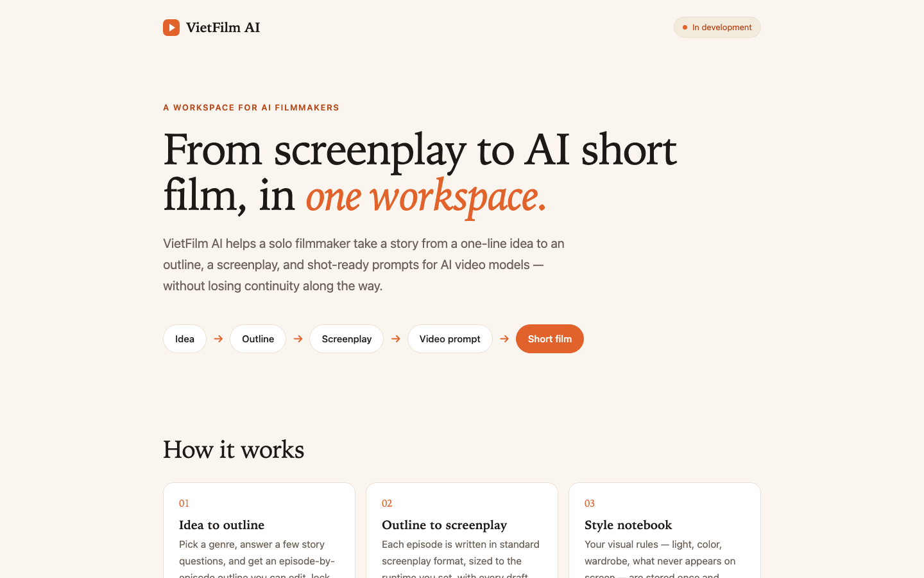Click the In development status badge
Viewport: 924px width, 578px height.
coord(717,28)
